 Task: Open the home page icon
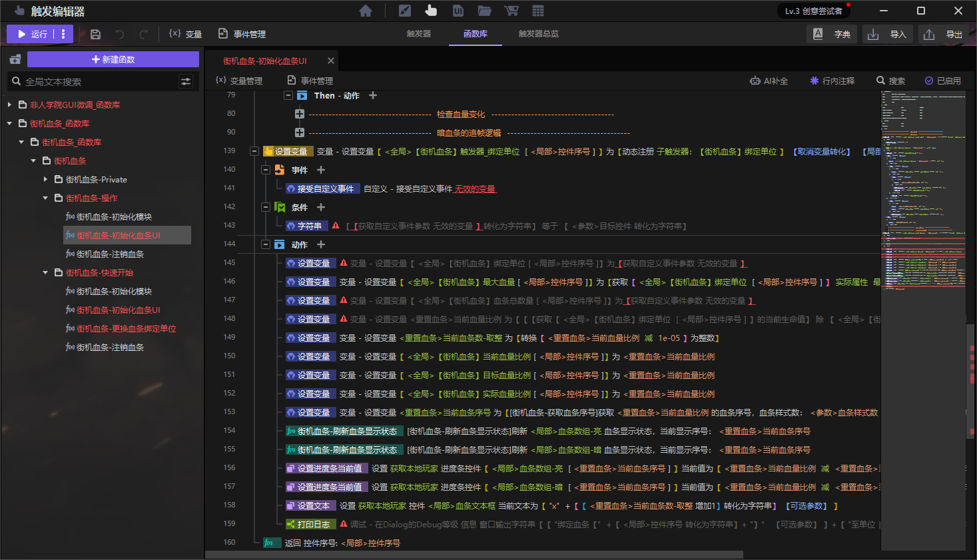365,11
